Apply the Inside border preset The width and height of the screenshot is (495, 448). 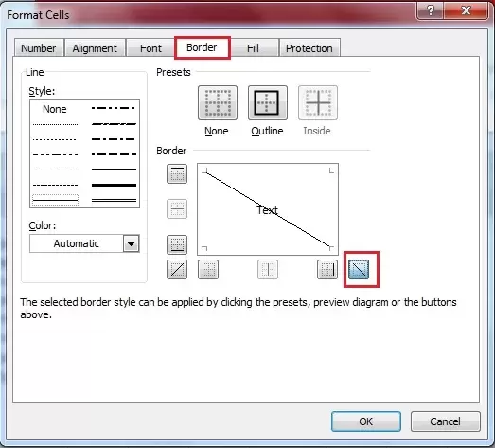tap(318, 102)
